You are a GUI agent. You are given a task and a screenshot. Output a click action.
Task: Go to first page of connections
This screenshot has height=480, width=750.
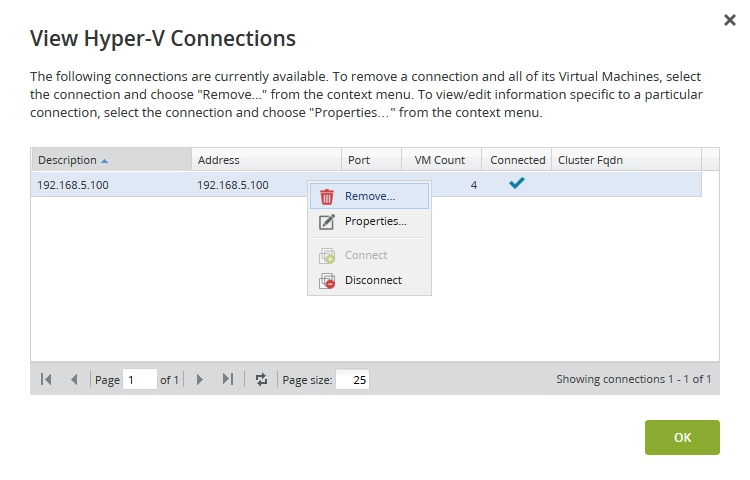coord(46,380)
